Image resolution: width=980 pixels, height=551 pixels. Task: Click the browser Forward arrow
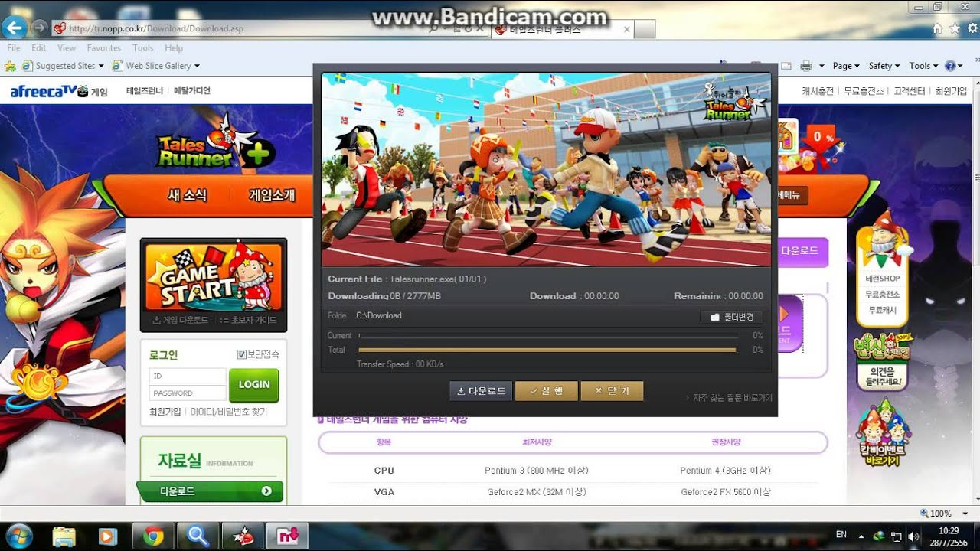pyautogui.click(x=39, y=28)
